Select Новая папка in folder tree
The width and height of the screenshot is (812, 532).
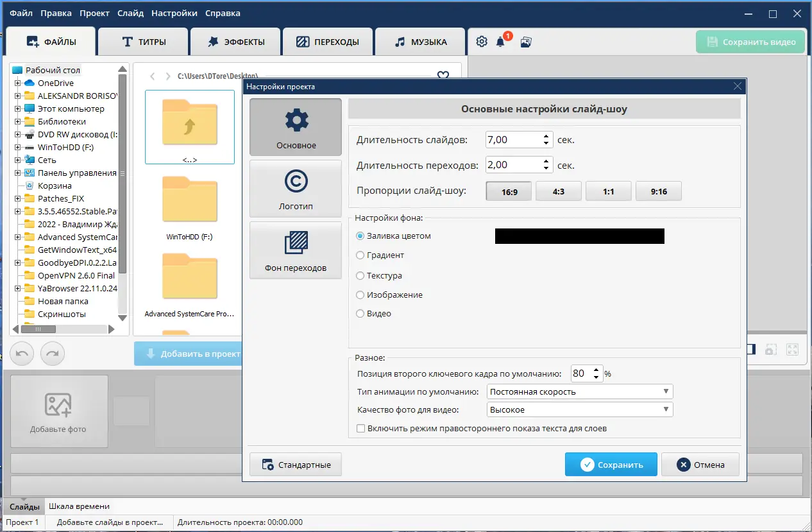coord(63,301)
